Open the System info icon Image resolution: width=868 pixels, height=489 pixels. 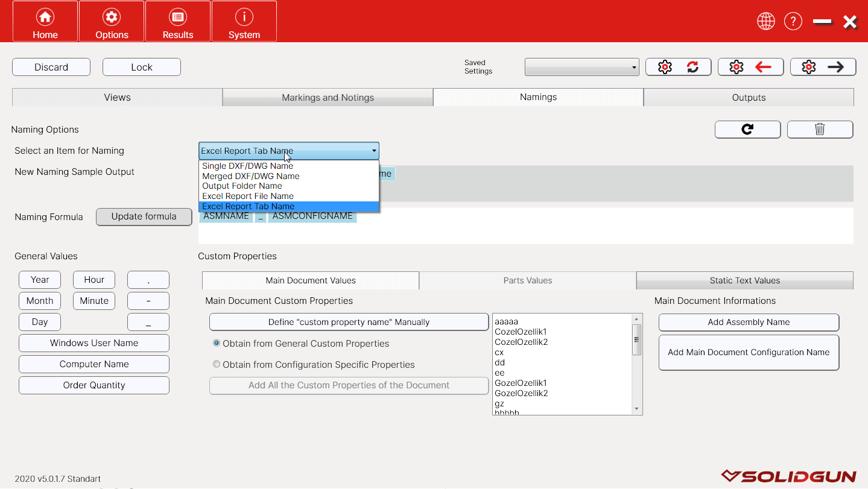244,17
